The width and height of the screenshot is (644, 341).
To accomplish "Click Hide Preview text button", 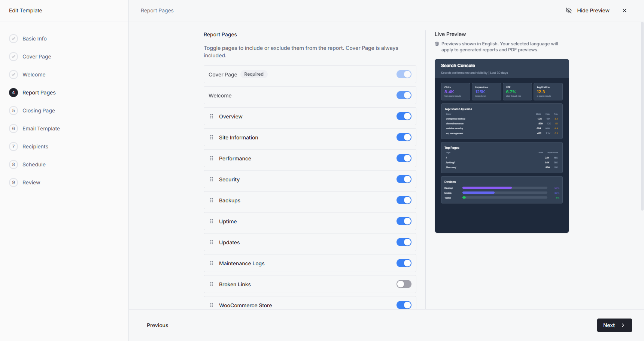I will 593,10.
